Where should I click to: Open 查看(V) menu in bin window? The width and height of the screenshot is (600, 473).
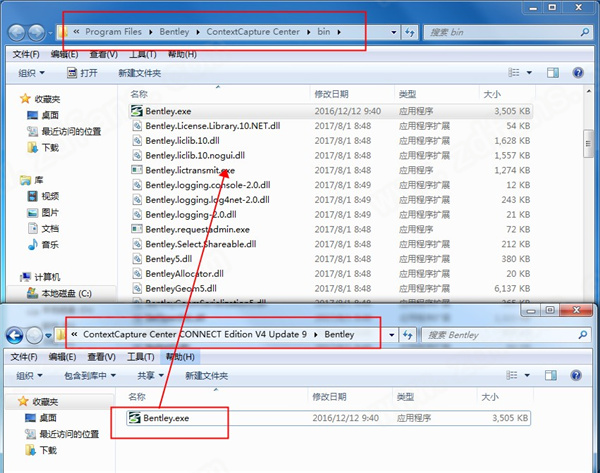point(103,54)
